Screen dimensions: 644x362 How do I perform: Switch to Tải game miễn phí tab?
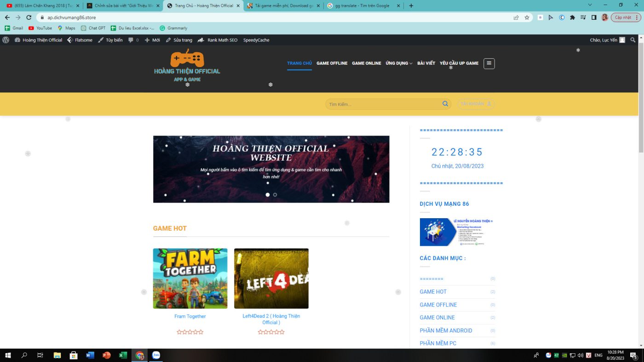pos(283,6)
